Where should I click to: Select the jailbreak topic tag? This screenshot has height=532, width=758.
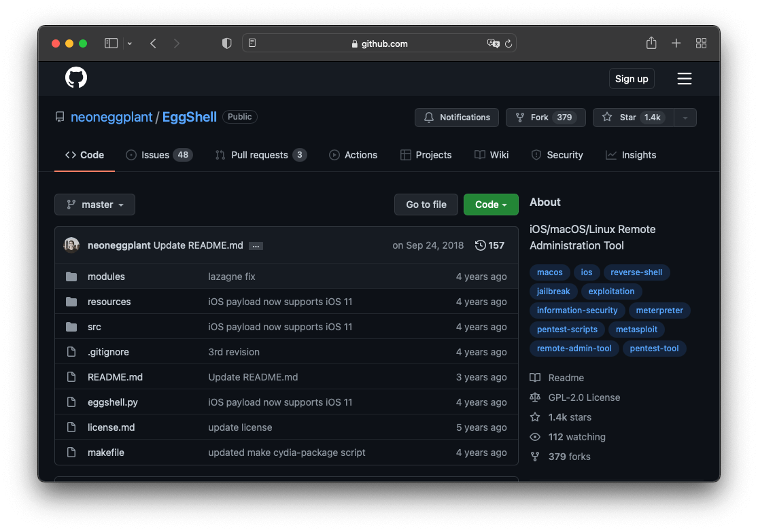tap(553, 291)
